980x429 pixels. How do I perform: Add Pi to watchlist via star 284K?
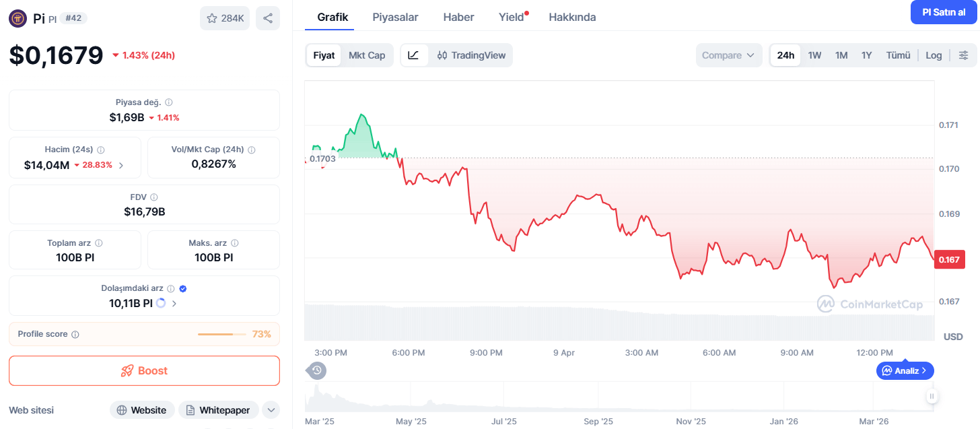pyautogui.click(x=225, y=18)
